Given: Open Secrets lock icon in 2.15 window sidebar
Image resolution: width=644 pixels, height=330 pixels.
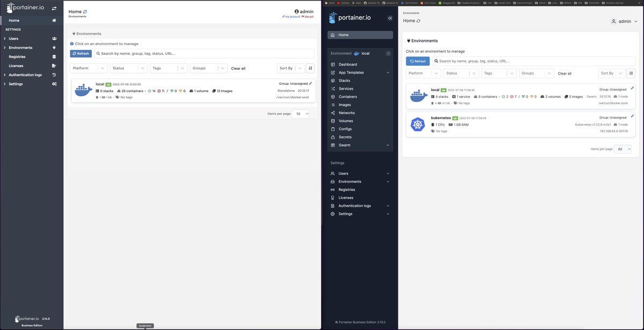Looking at the screenshot, I should coord(333,137).
